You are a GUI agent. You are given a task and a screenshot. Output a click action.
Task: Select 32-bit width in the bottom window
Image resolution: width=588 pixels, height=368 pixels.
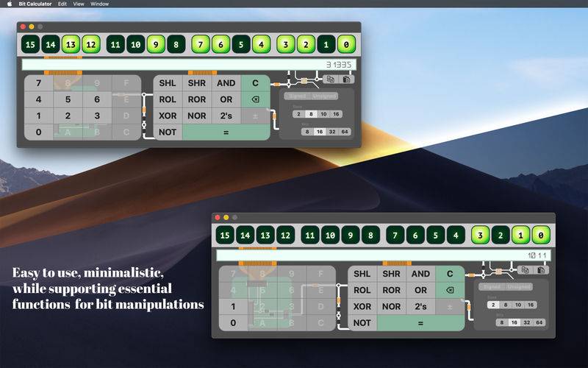pos(527,322)
